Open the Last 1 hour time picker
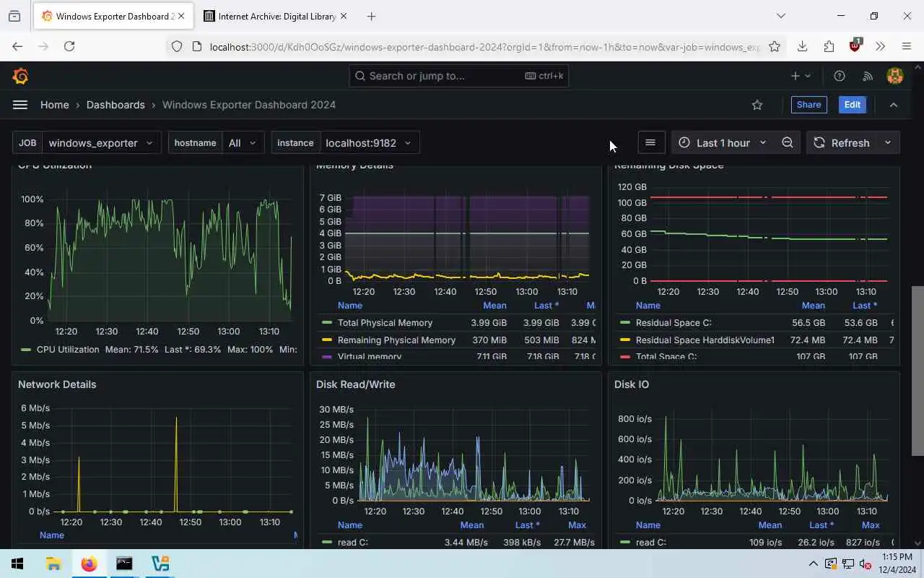Image resolution: width=924 pixels, height=578 pixels. pyautogui.click(x=722, y=143)
